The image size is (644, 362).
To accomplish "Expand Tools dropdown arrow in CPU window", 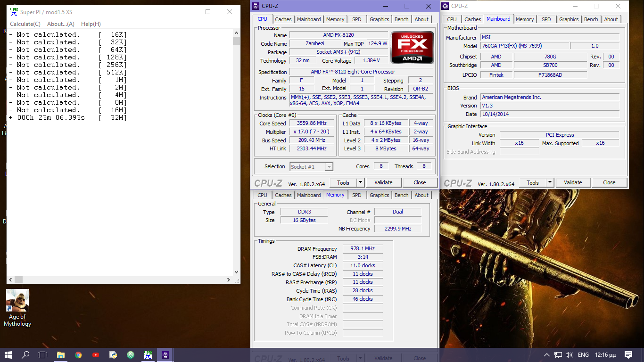I will click(361, 182).
